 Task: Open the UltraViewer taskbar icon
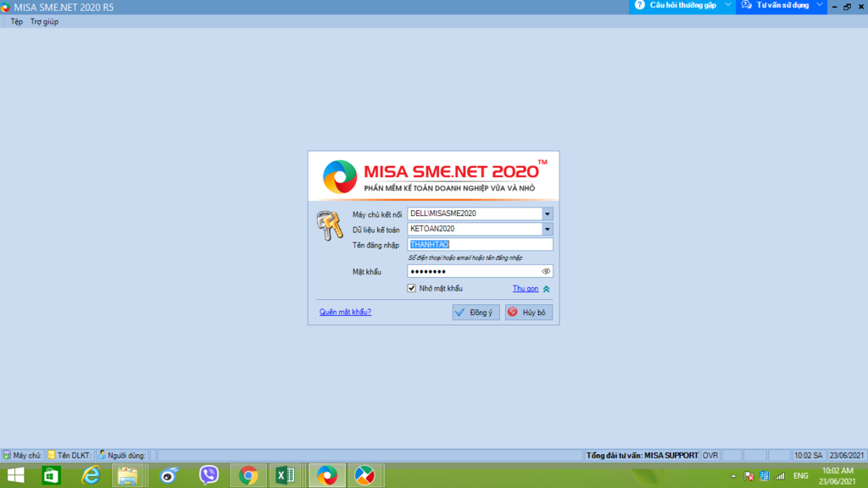click(x=364, y=475)
